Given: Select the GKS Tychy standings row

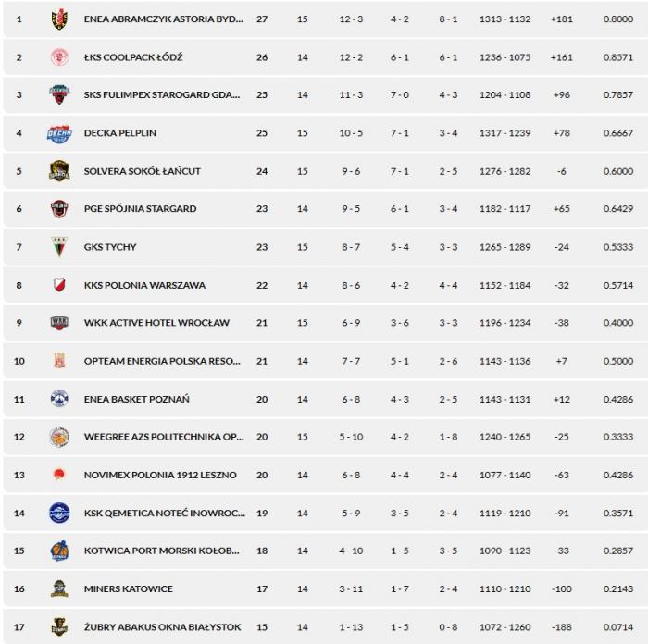Looking at the screenshot, I should pos(324,247).
